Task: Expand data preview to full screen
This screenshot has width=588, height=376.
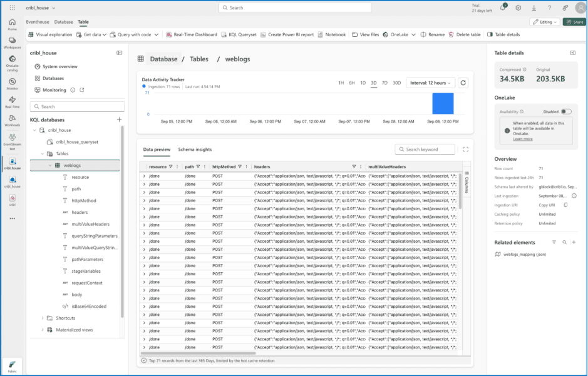Action: (x=465, y=150)
